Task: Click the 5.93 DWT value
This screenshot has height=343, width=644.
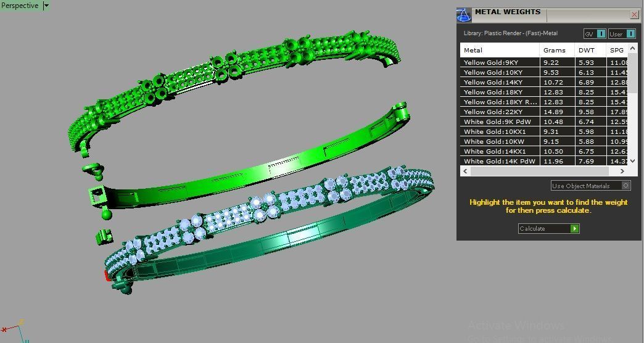Action: [587, 62]
